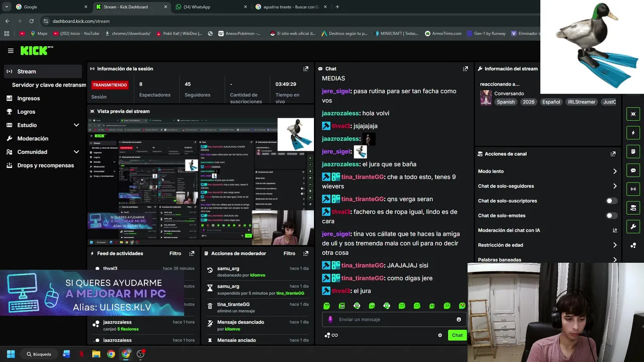Toggle Chat de solo-emotes switch
Screen dimensions: 644x362
[611, 216]
